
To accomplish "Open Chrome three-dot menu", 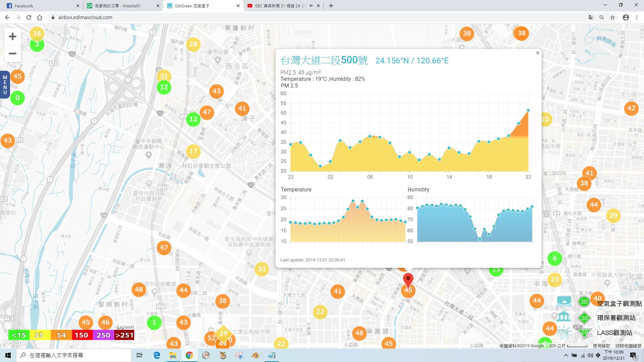I will pyautogui.click(x=637, y=17).
